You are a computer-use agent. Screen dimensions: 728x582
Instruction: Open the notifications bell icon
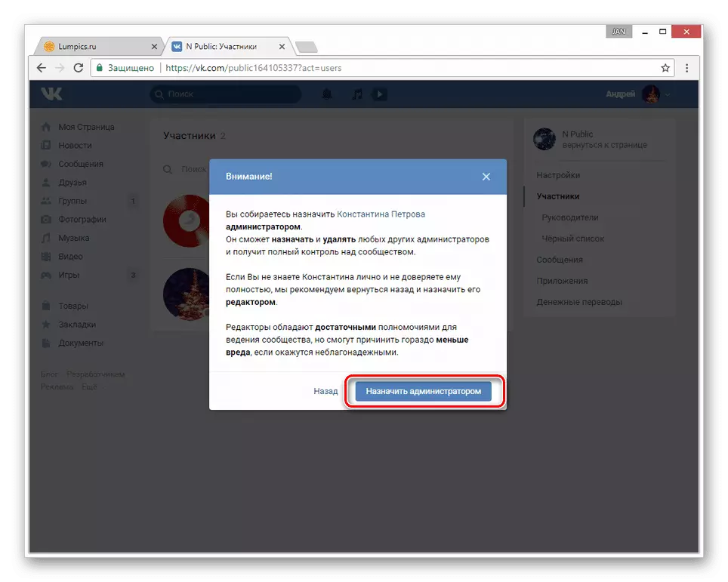tap(327, 94)
